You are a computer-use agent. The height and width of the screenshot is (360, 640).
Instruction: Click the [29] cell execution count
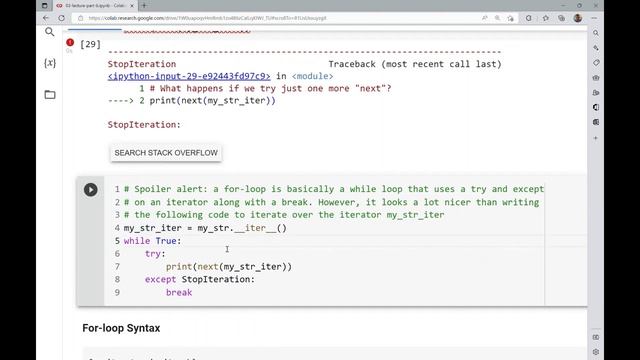click(x=90, y=44)
